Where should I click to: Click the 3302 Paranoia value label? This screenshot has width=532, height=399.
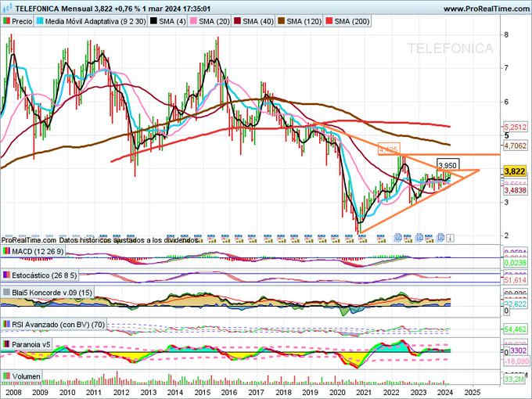point(518,350)
